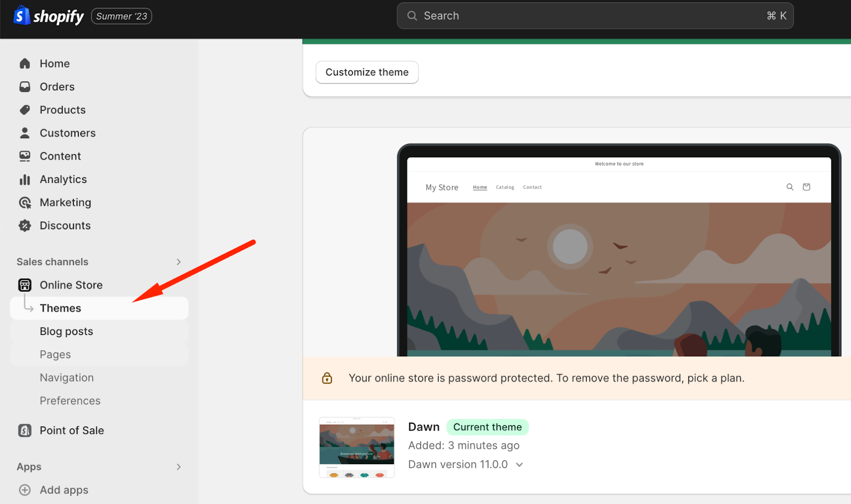
Task: Select the Online Store storefront icon
Action: [x=25, y=285]
